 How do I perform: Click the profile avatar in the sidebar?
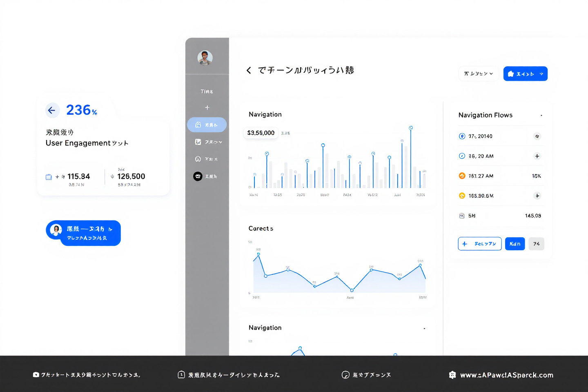pos(205,58)
